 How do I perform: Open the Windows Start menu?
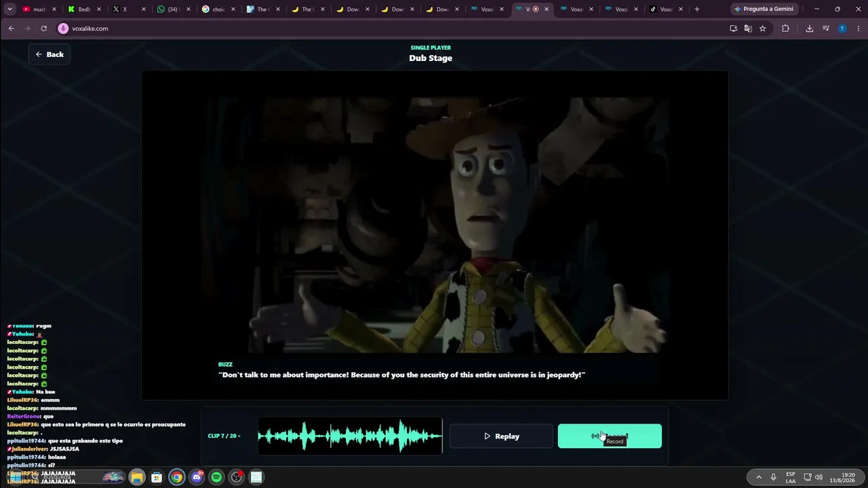(x=14, y=477)
